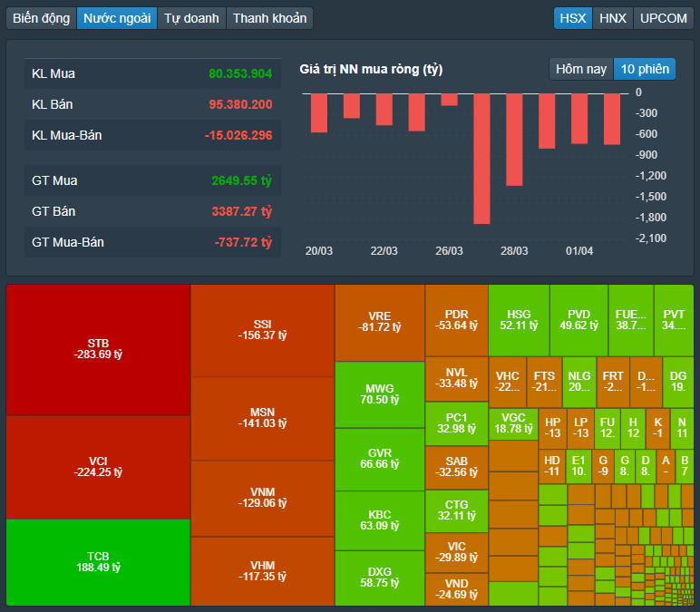Select the Nước ngoài tab

tap(117, 18)
